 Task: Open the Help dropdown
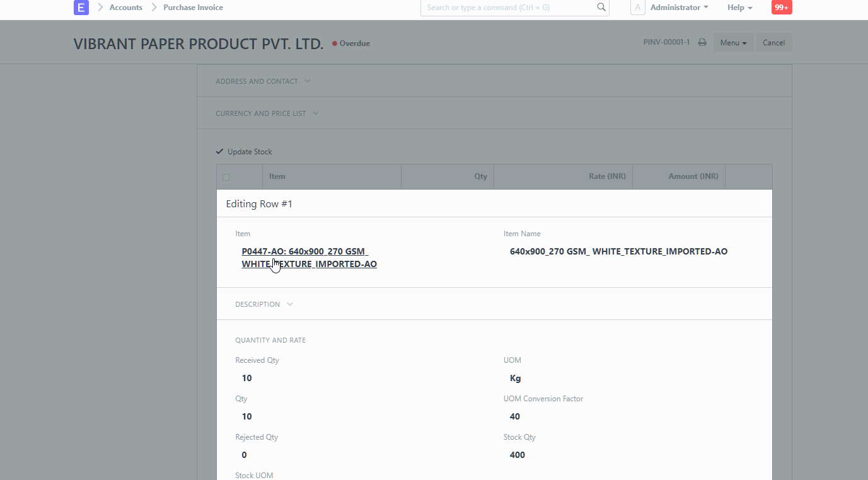(739, 7)
